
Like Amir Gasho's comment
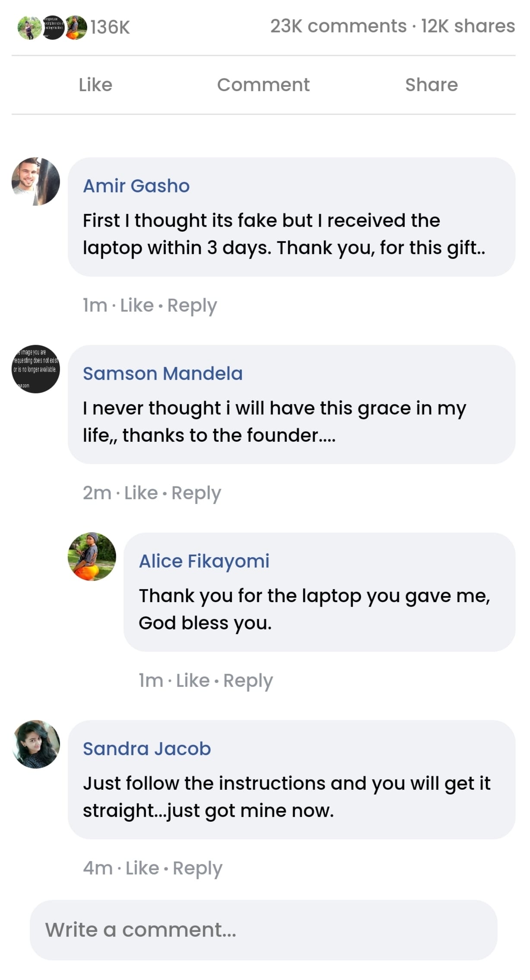point(136,306)
